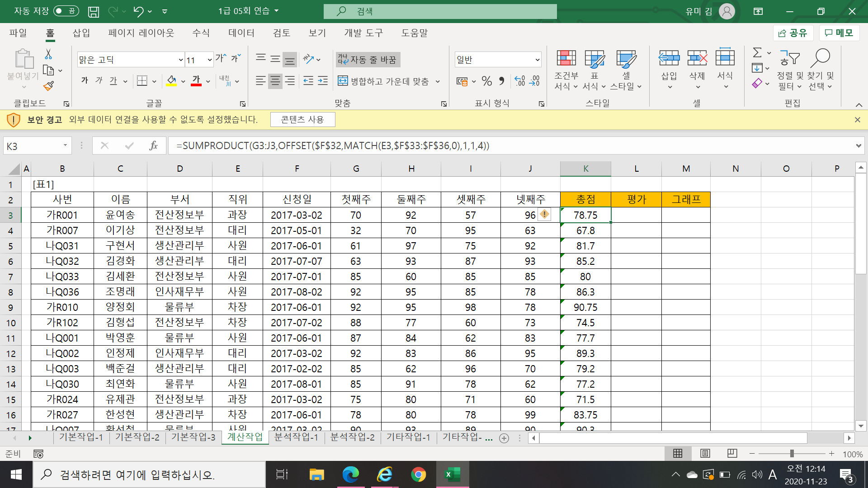Image resolution: width=868 pixels, height=488 pixels.
Task: Click the 콘텐츠 사용 button
Action: tap(302, 120)
